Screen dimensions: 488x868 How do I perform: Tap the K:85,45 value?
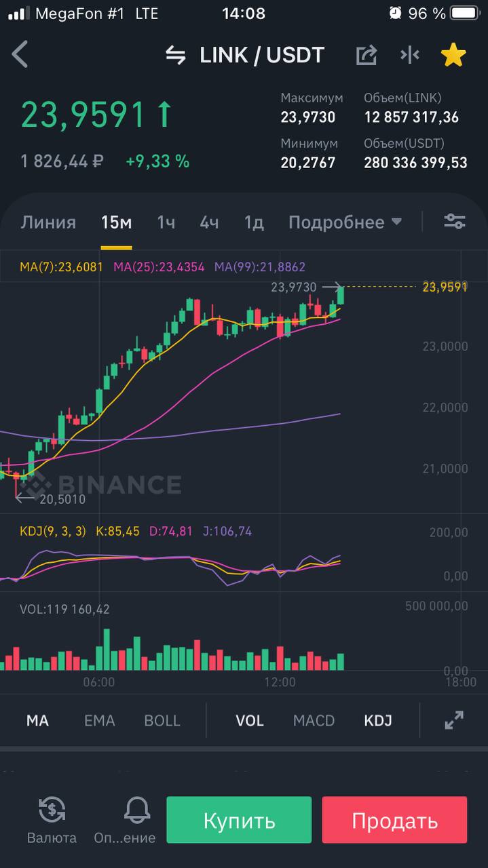click(117, 531)
